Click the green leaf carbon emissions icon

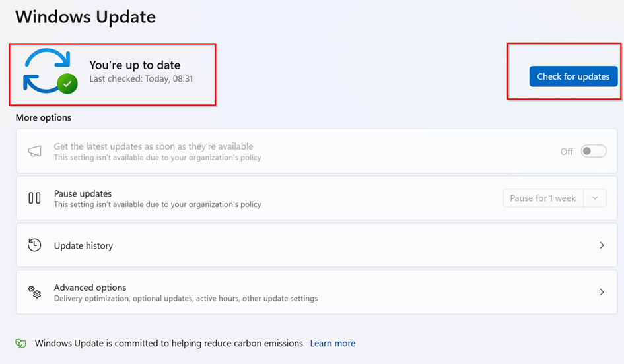(21, 344)
